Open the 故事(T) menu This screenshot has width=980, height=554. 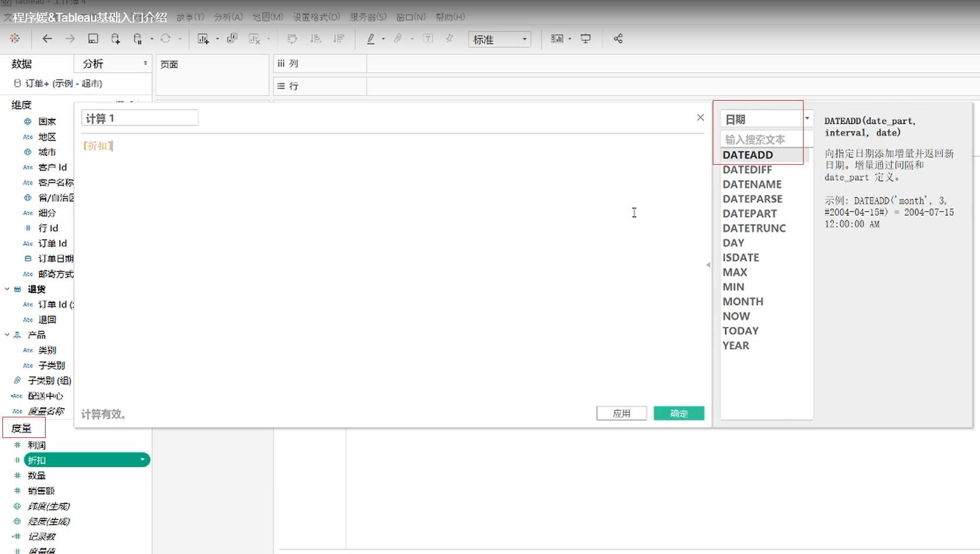click(190, 17)
